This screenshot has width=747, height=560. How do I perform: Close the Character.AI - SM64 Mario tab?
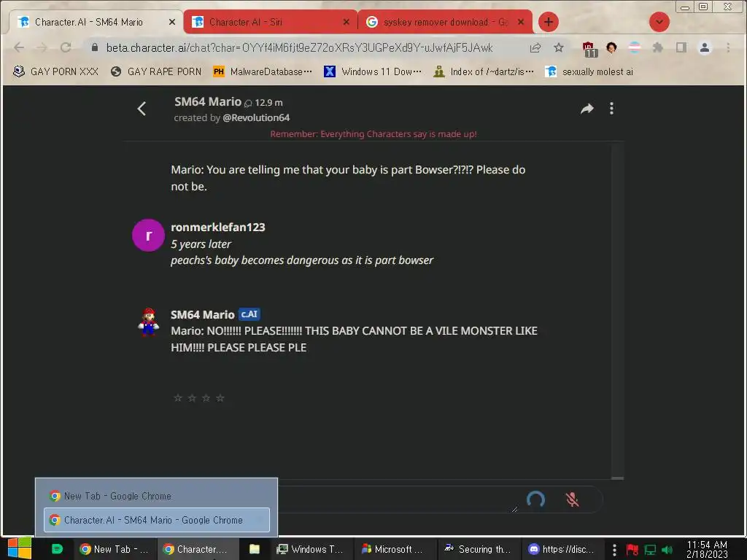[x=172, y=22]
